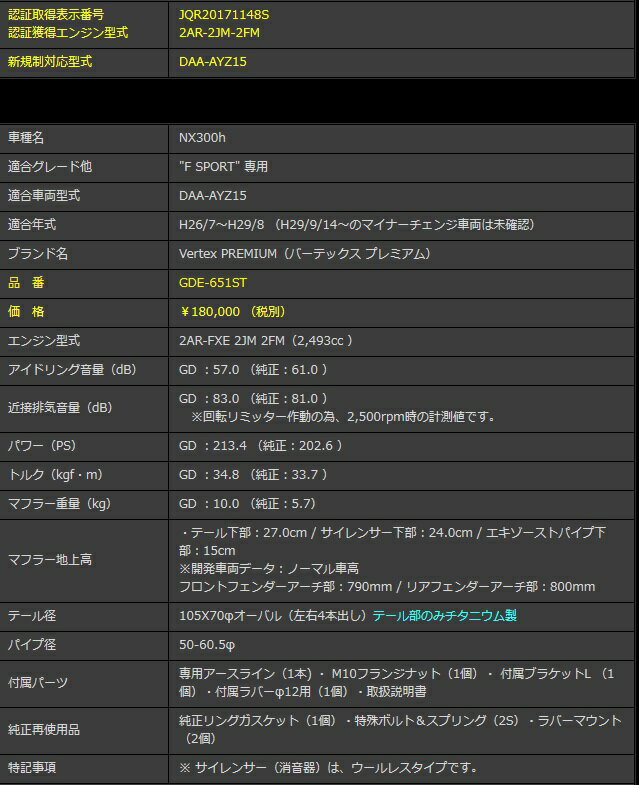The height and width of the screenshot is (785, 639).
Task: Select the "F SPORT" 専用 grade cell
Action: click(224, 166)
